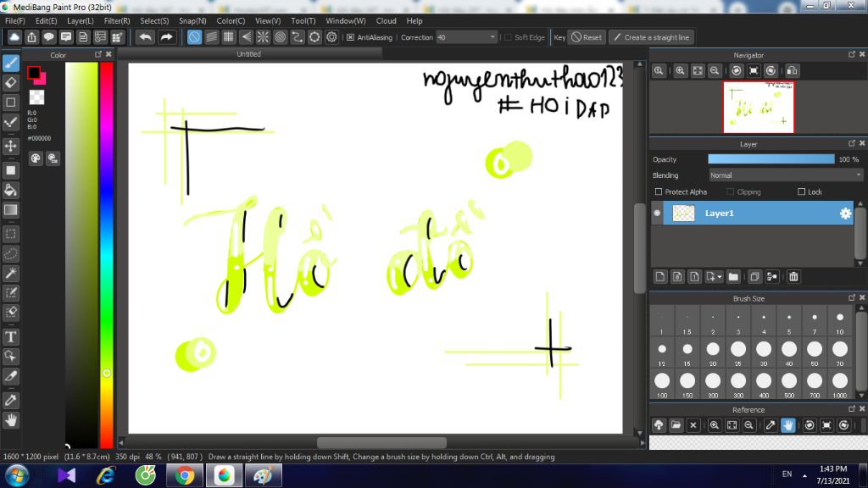The image size is (868, 488).
Task: Check the Protect Alpha checkbox
Action: [658, 191]
